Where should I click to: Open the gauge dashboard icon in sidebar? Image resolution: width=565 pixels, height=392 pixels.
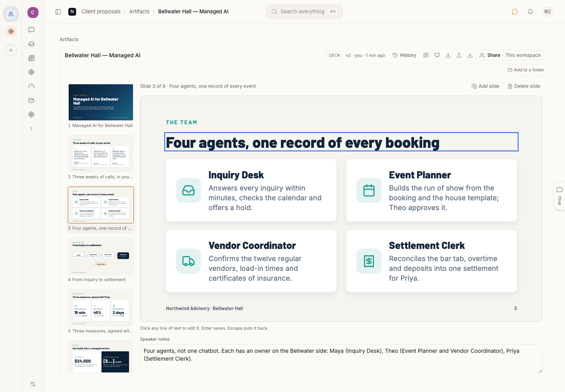[x=31, y=86]
